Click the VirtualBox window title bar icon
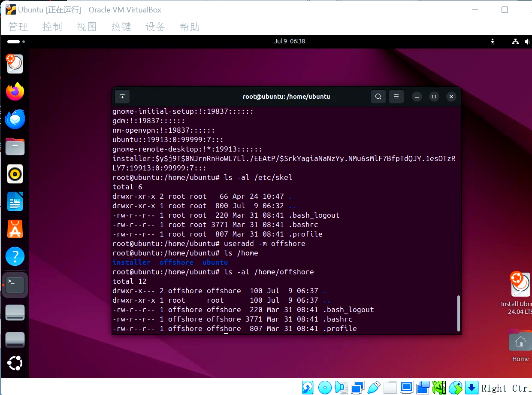The width and height of the screenshot is (532, 395). tap(11, 9)
